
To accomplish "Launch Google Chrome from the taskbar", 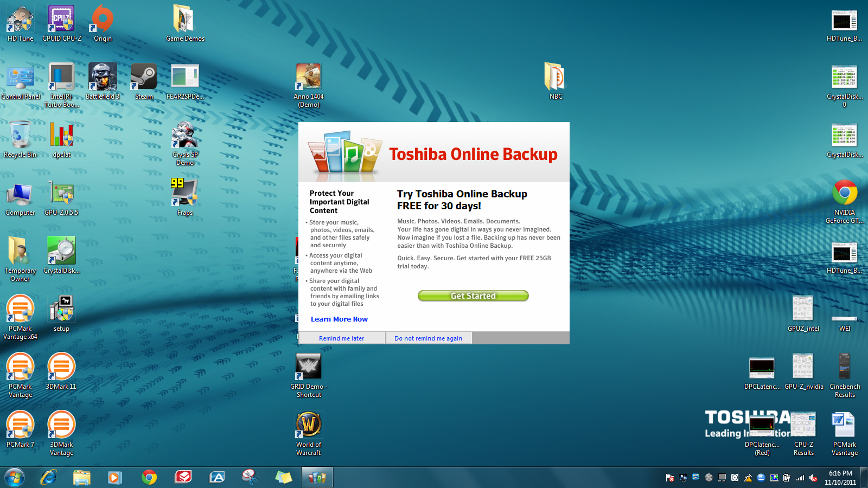I will 149,477.
